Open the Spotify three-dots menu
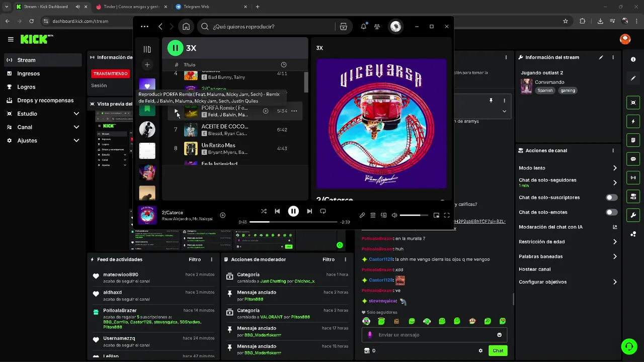This screenshot has height=362, width=644. [x=144, y=27]
